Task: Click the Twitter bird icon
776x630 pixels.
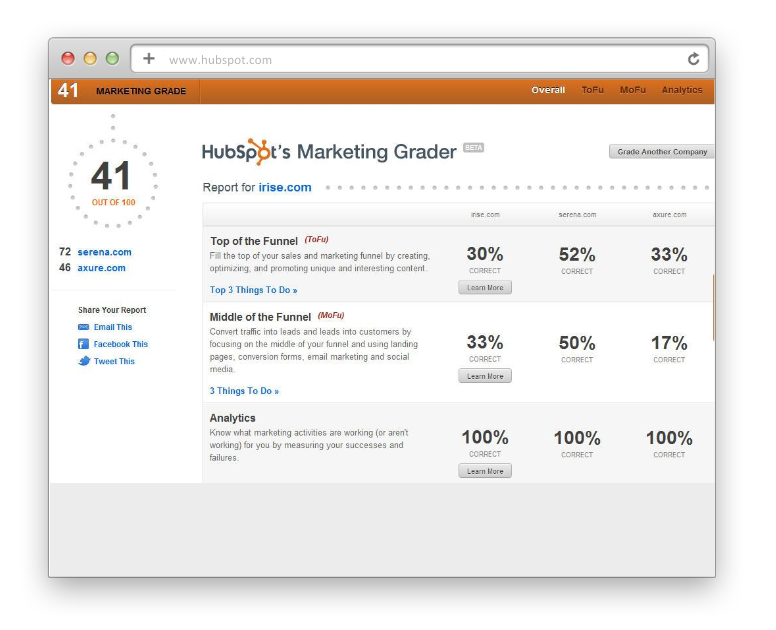Action: click(84, 361)
